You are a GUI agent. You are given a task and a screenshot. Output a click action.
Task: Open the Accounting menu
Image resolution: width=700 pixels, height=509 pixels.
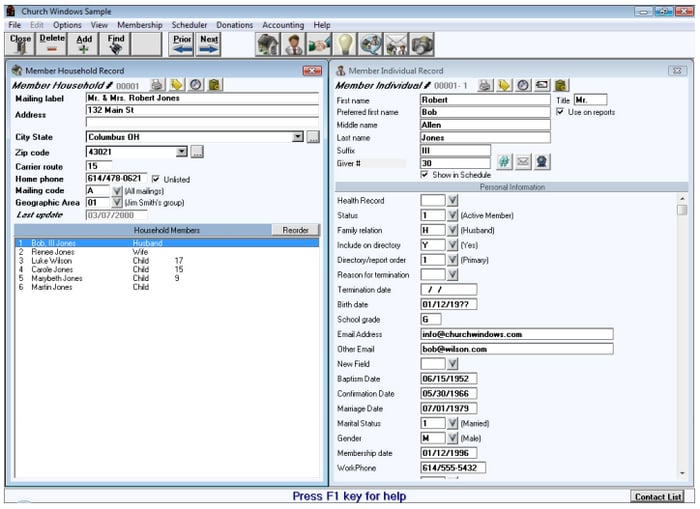(283, 25)
